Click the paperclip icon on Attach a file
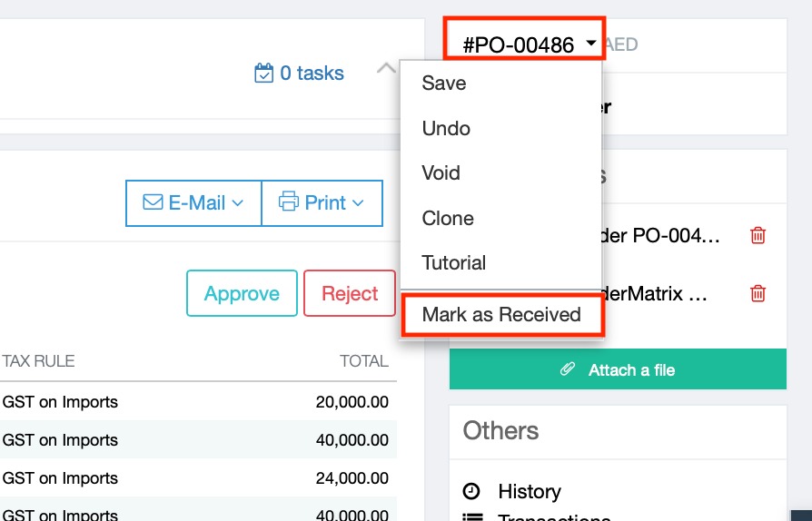 (568, 370)
